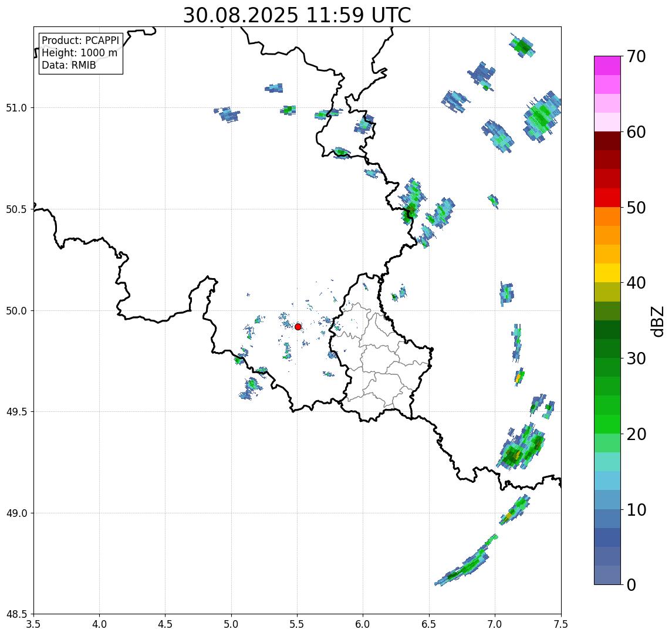The height and width of the screenshot is (636, 672).
Task: Click the dark maroon swatch below 60
Action: (607, 141)
